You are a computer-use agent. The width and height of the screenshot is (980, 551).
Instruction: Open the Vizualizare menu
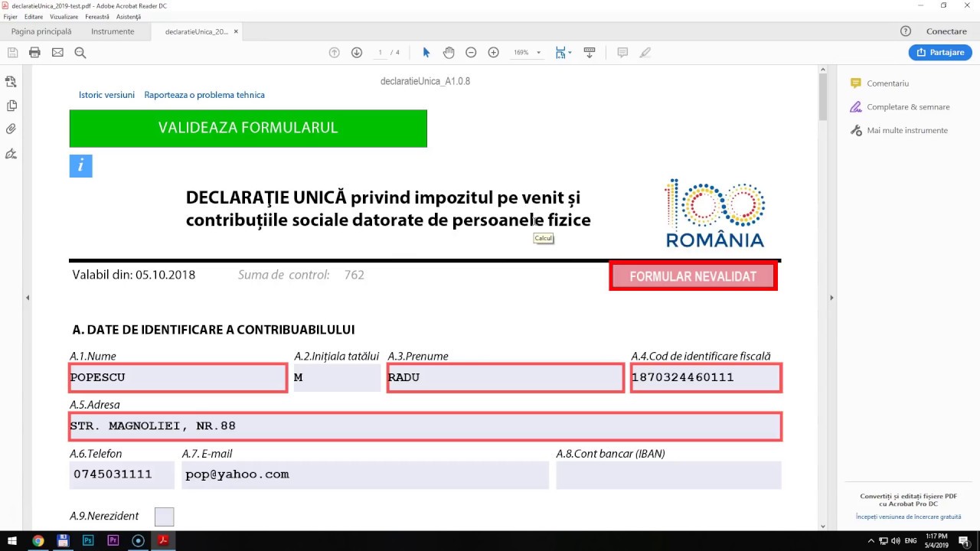[64, 17]
